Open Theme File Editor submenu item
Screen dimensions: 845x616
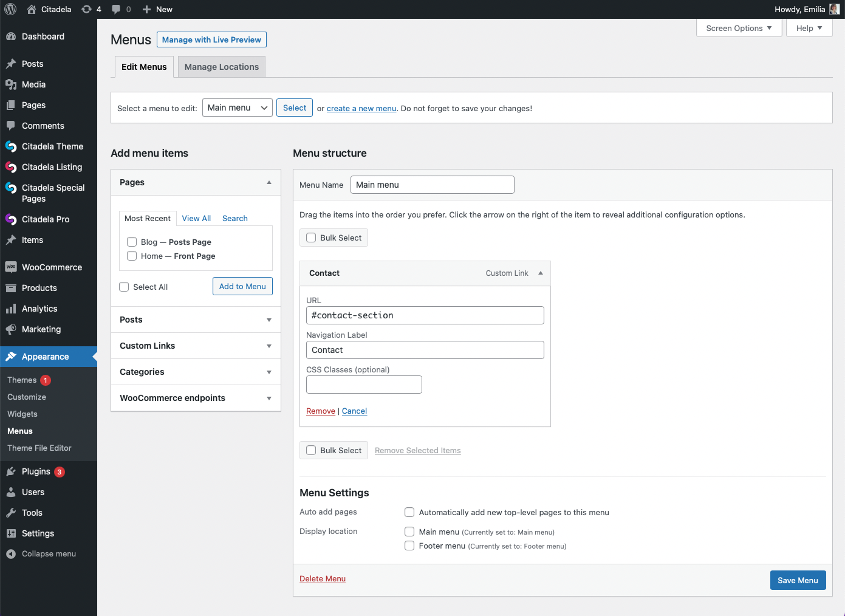tap(39, 448)
